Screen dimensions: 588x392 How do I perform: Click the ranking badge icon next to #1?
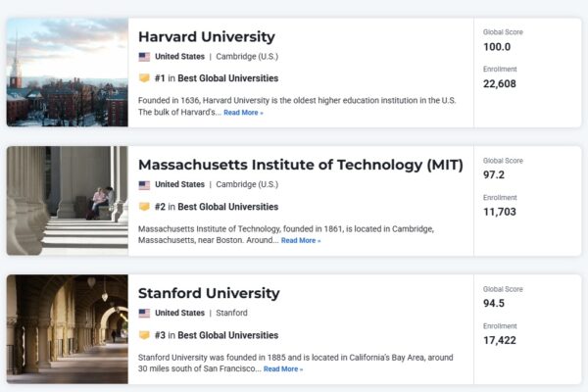pyautogui.click(x=144, y=78)
